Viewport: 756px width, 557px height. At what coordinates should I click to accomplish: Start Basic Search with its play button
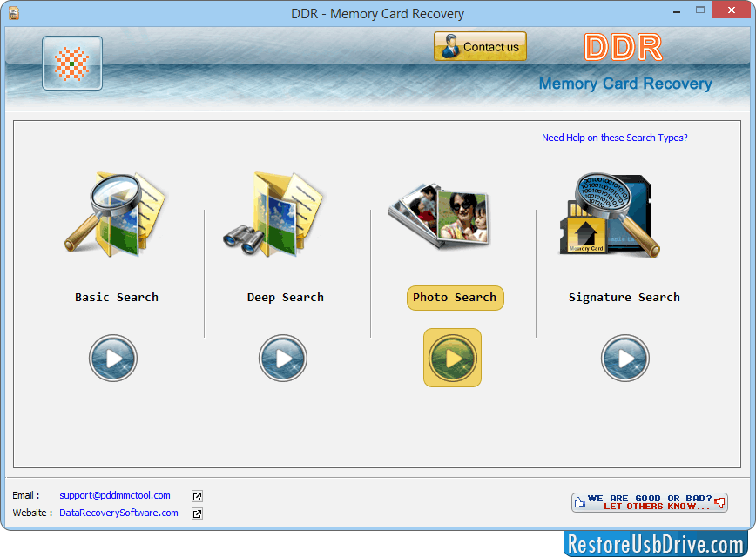(113, 359)
